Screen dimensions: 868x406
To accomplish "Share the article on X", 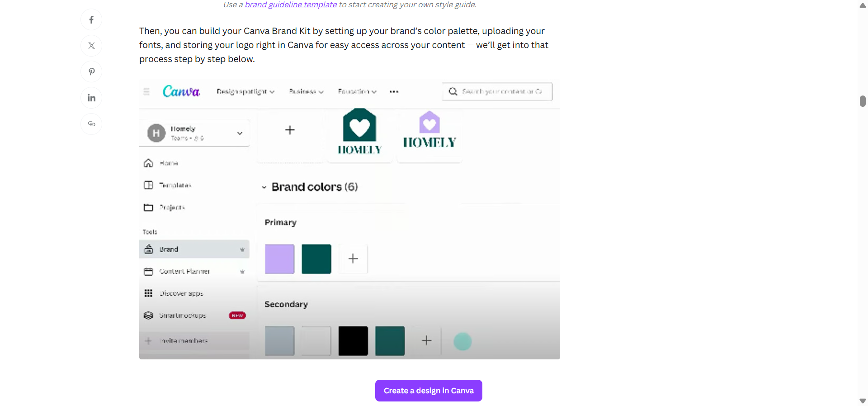I will (91, 46).
